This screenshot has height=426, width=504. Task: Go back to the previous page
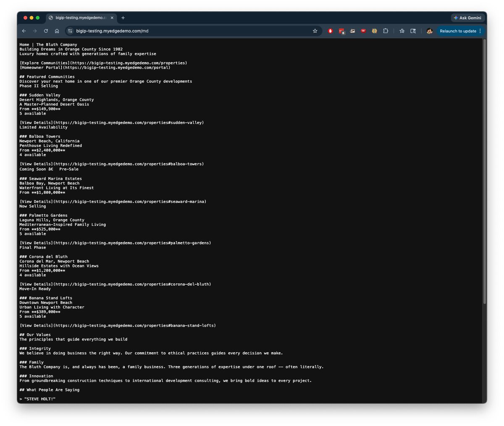(24, 31)
